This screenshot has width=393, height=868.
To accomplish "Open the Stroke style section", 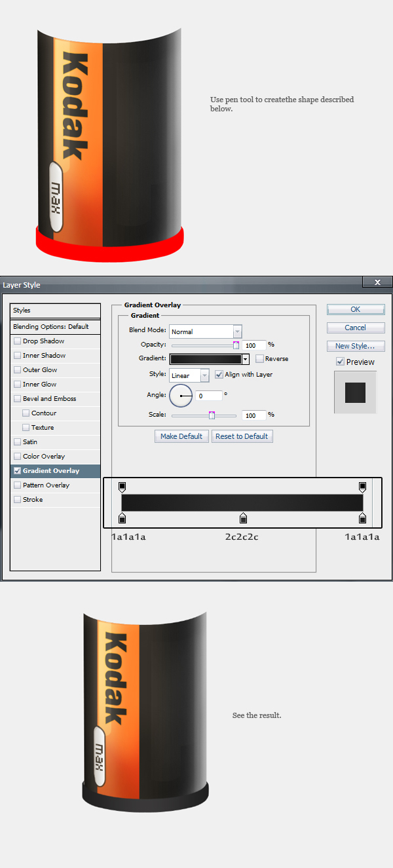I will click(x=33, y=500).
